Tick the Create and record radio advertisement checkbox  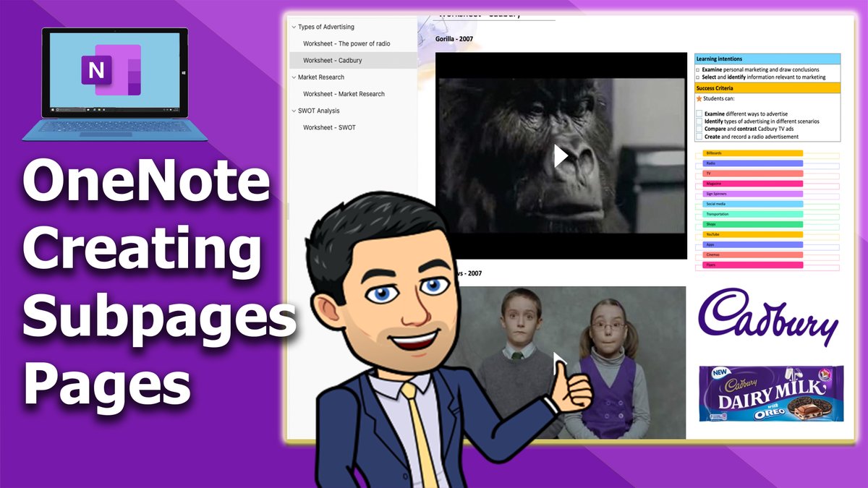point(699,136)
